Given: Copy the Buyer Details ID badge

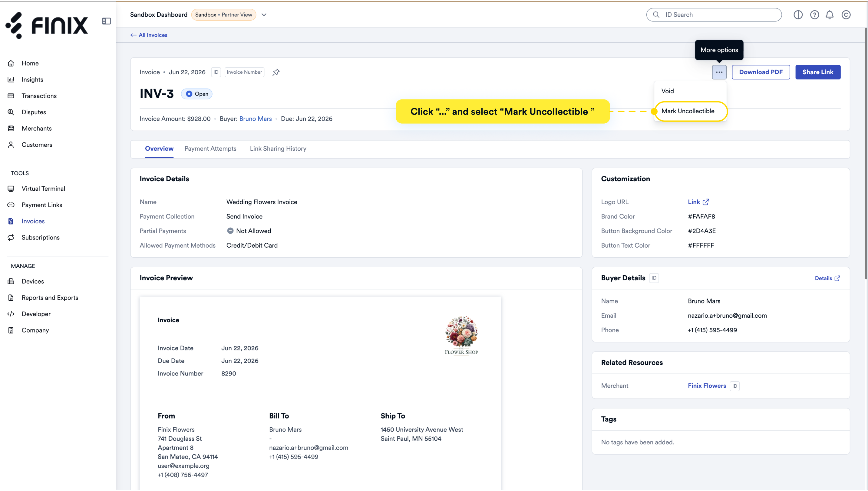Looking at the screenshot, I should click(654, 278).
